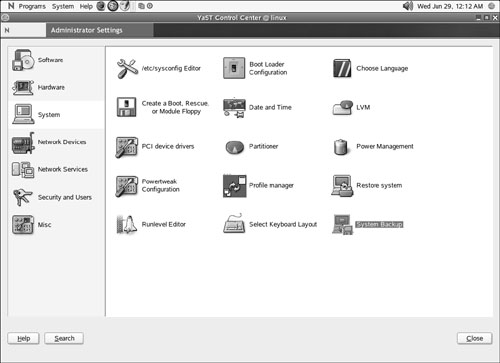This screenshot has height=363, width=500.
Task: Click the Software label in the sidebar
Action: tap(50, 60)
